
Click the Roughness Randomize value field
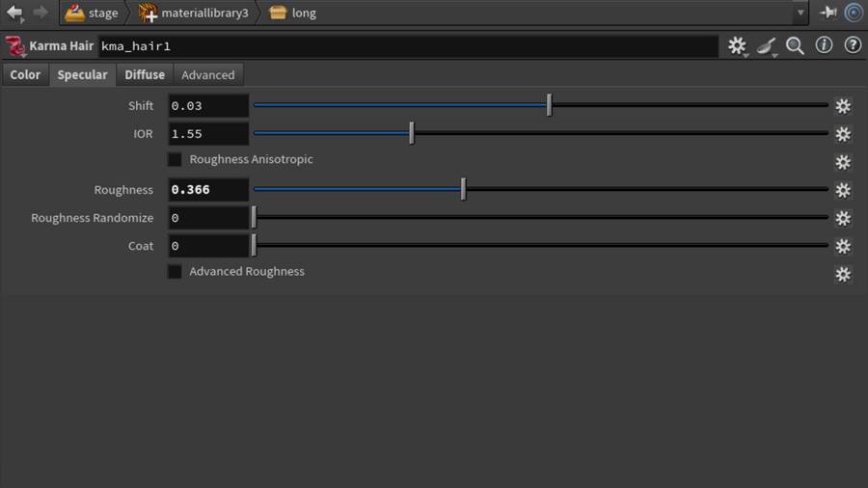[208, 218]
